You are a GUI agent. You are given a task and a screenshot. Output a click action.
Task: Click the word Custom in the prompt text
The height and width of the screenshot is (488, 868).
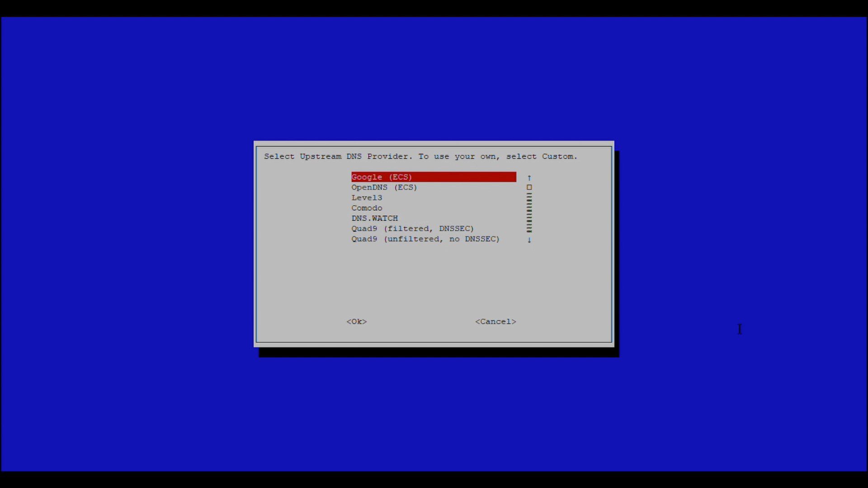click(x=557, y=156)
